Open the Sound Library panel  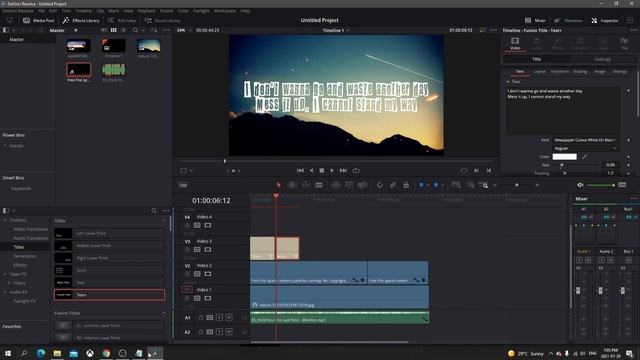pos(162,20)
